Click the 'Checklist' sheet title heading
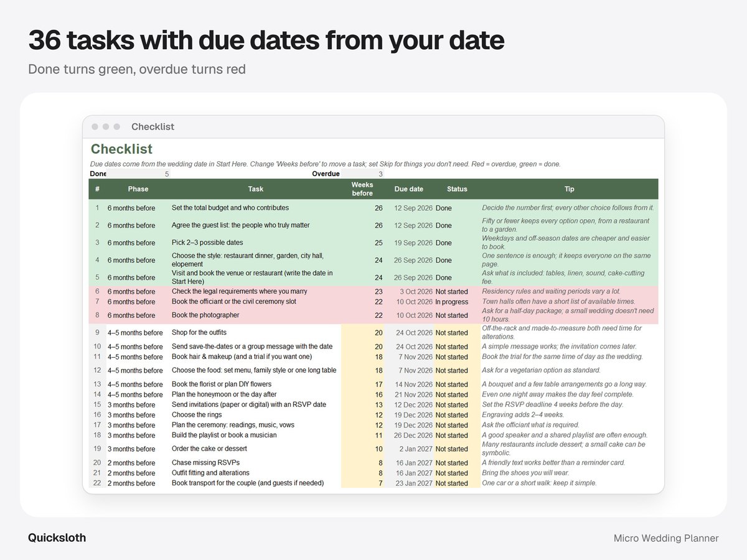This screenshot has width=747, height=560. [121, 149]
